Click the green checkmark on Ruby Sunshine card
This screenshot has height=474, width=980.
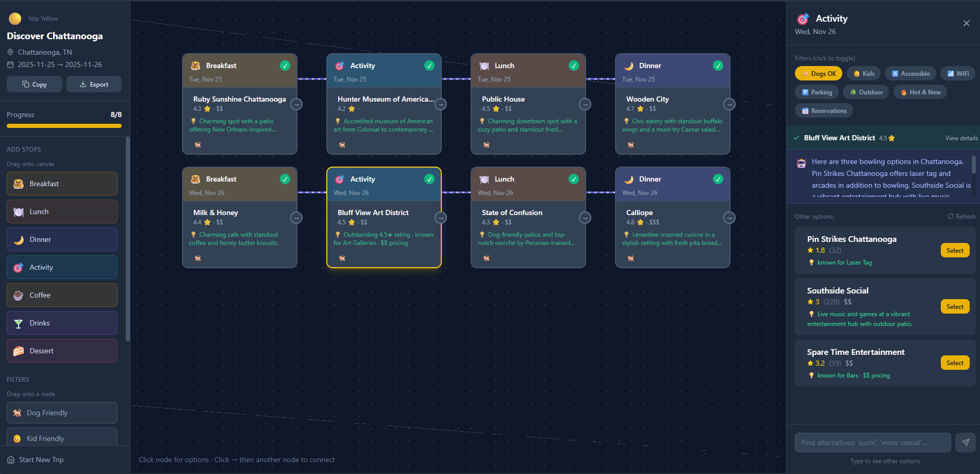click(x=285, y=66)
